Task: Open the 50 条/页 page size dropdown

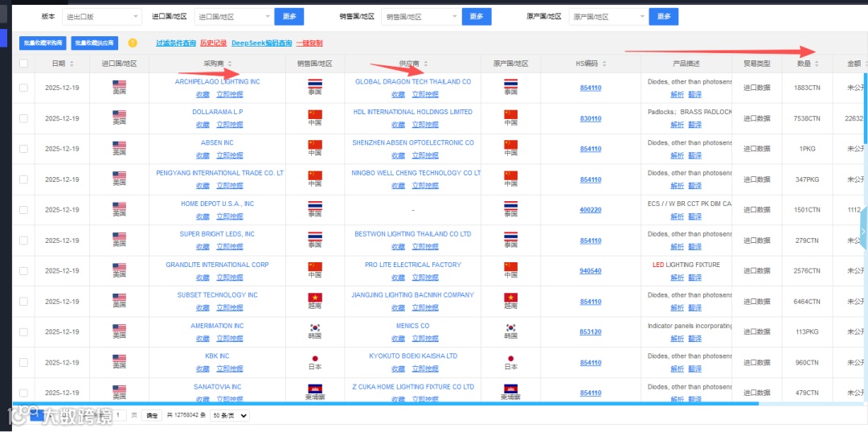Action: pos(230,415)
